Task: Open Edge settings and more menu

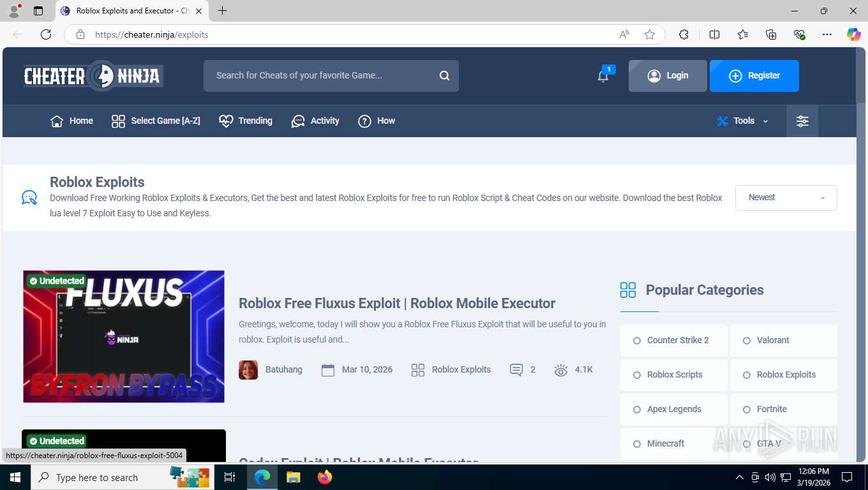Action: coord(827,34)
